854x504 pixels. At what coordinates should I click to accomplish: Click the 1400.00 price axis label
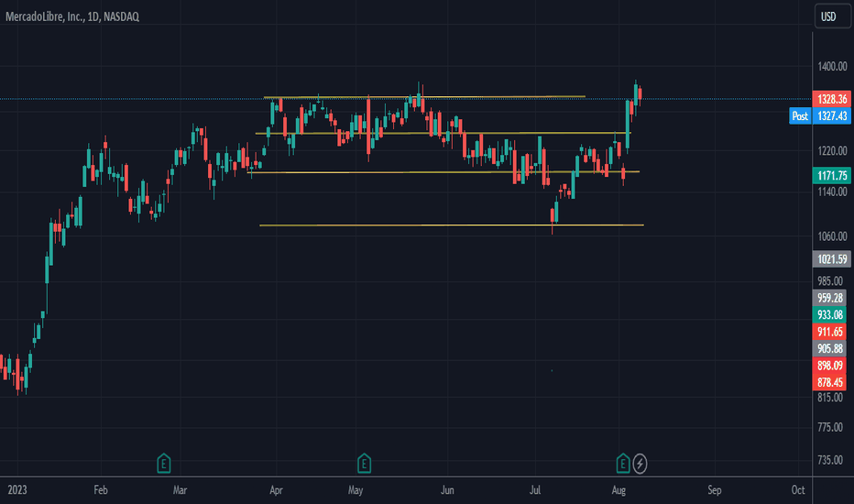tap(832, 67)
